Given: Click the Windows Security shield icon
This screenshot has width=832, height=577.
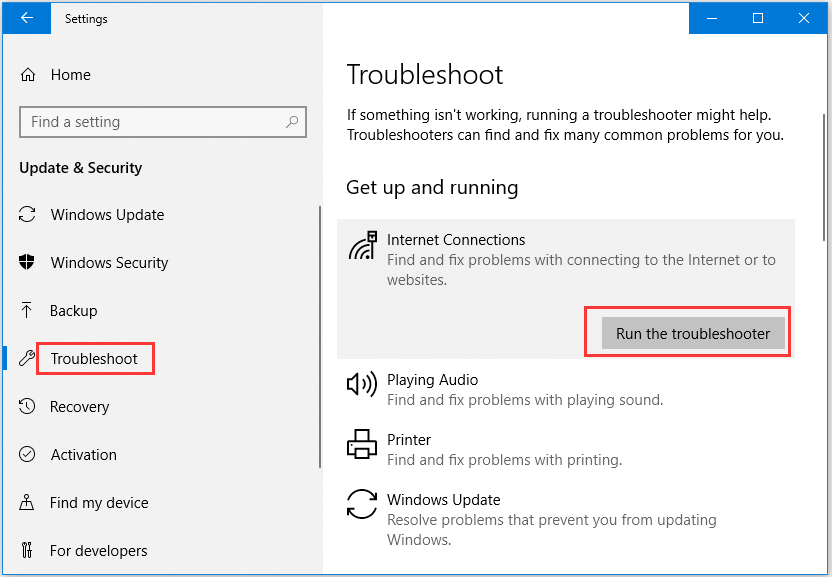Looking at the screenshot, I should click(28, 263).
